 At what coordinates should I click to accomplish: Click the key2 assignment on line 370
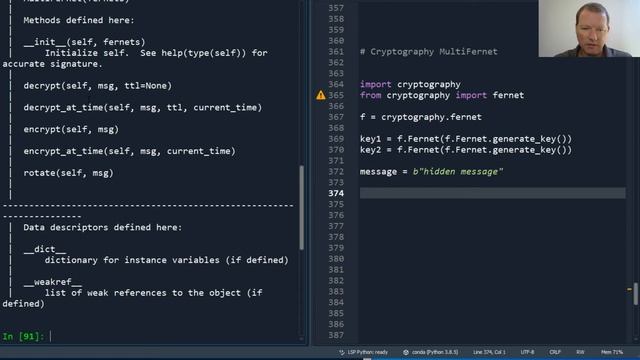(x=466, y=150)
